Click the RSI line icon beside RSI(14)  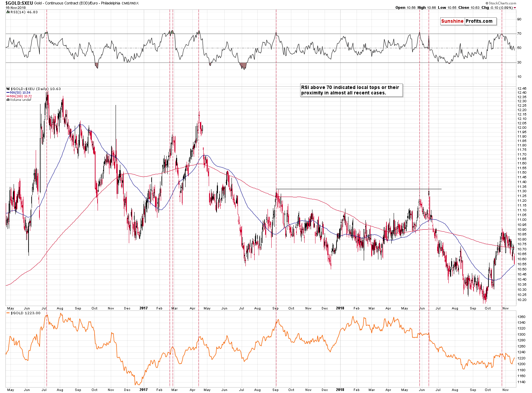(x=8, y=12)
